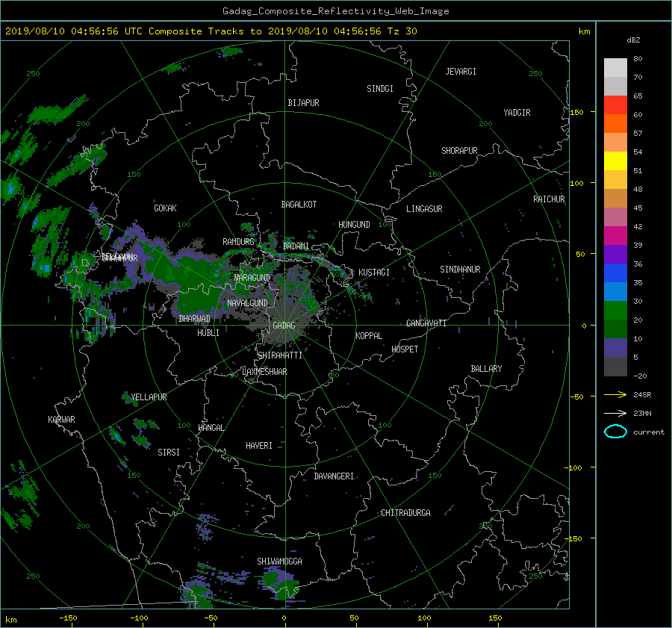This screenshot has width=672, height=628.
Task: Select the HUBLI city label
Action: tap(208, 333)
